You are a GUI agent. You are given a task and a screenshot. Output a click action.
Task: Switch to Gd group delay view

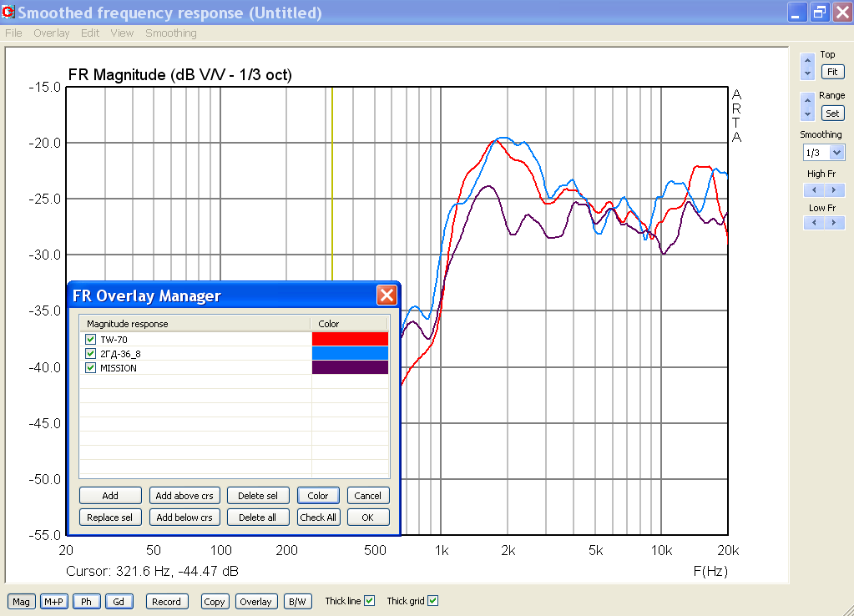[119, 601]
